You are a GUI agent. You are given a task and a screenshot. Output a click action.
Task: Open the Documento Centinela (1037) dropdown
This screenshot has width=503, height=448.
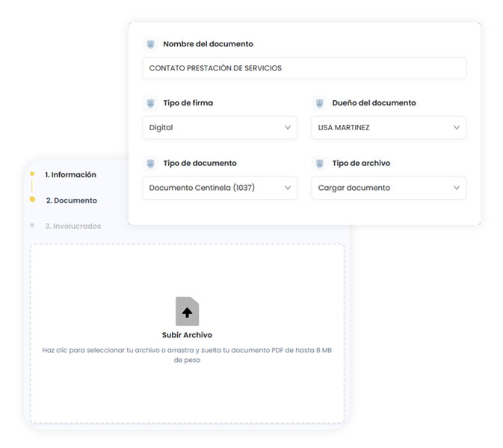pos(219,188)
